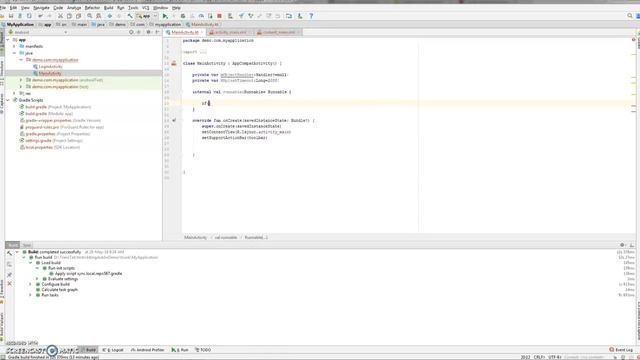
Task: Click the Undo arrow icon in toolbar
Action: tap(40, 16)
